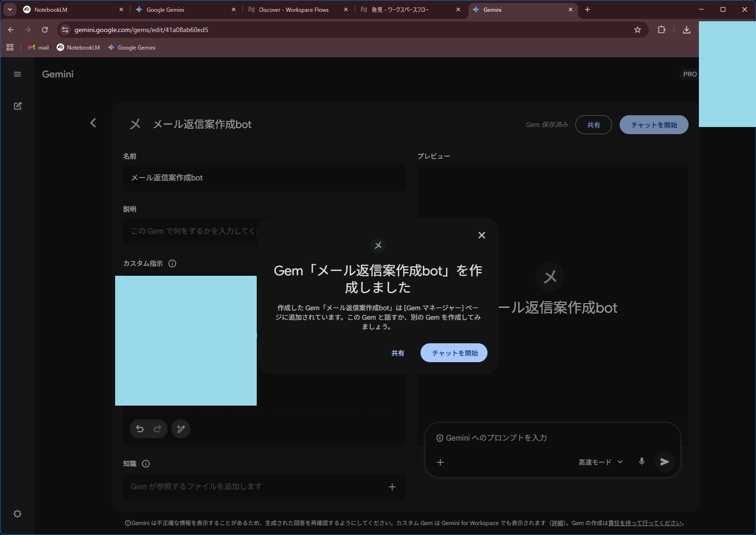Click 共有 in the dialog
Viewport: 756px width, 535px height.
[x=397, y=353]
